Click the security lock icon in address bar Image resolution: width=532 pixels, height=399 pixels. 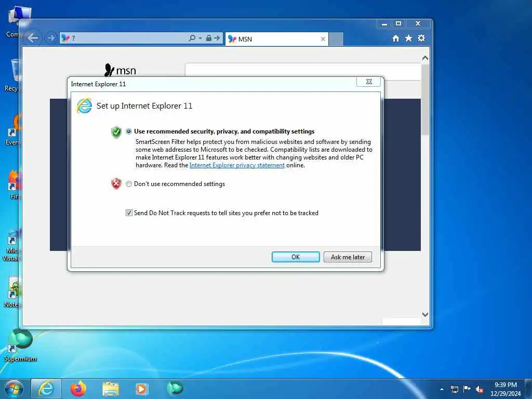click(x=209, y=38)
